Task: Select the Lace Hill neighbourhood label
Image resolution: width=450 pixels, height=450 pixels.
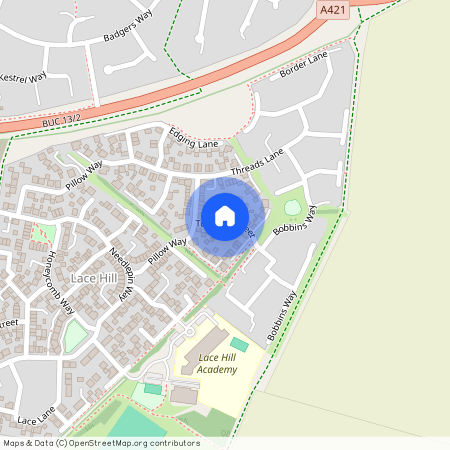Action: point(94,278)
